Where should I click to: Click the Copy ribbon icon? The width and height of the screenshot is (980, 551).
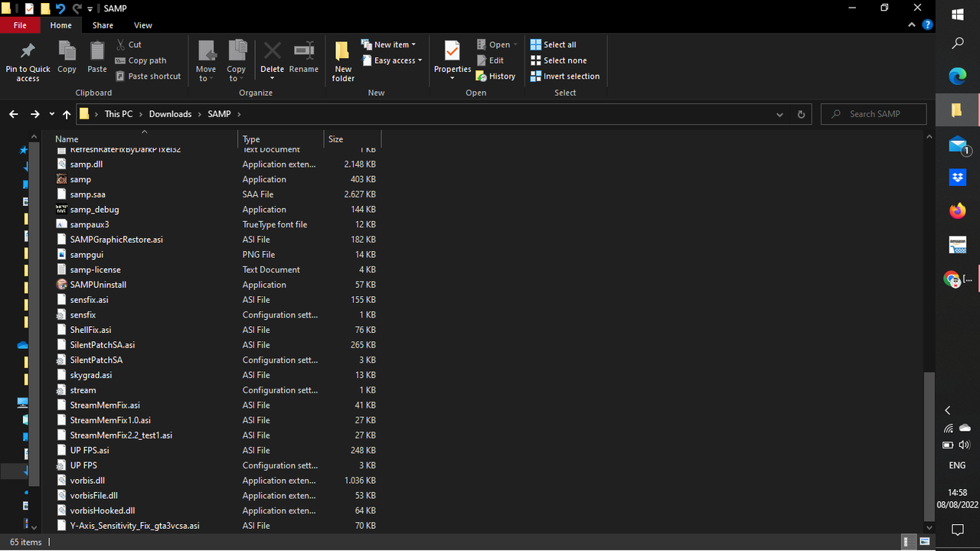point(67,57)
